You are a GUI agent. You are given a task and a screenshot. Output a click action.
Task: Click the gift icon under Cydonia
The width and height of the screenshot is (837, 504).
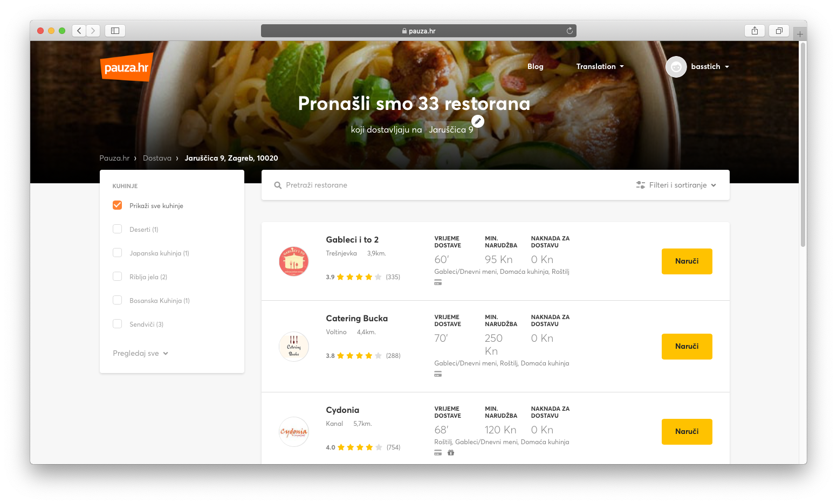(x=451, y=453)
